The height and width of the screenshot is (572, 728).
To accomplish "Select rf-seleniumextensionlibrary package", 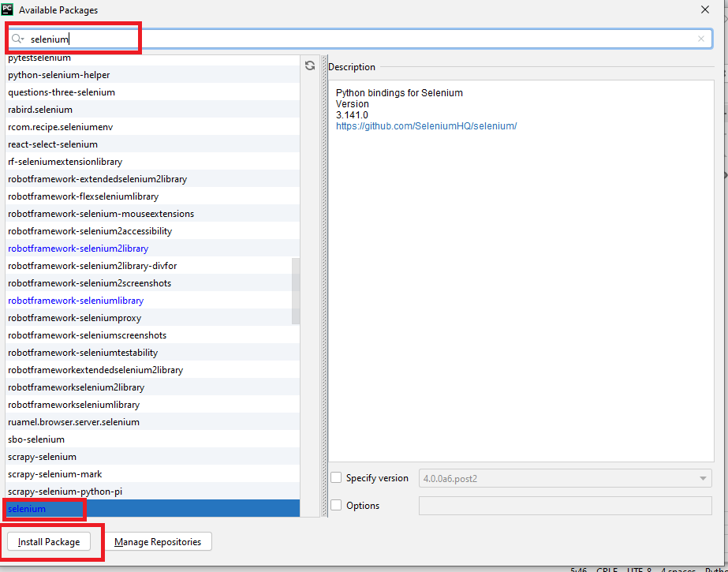I will [x=153, y=162].
